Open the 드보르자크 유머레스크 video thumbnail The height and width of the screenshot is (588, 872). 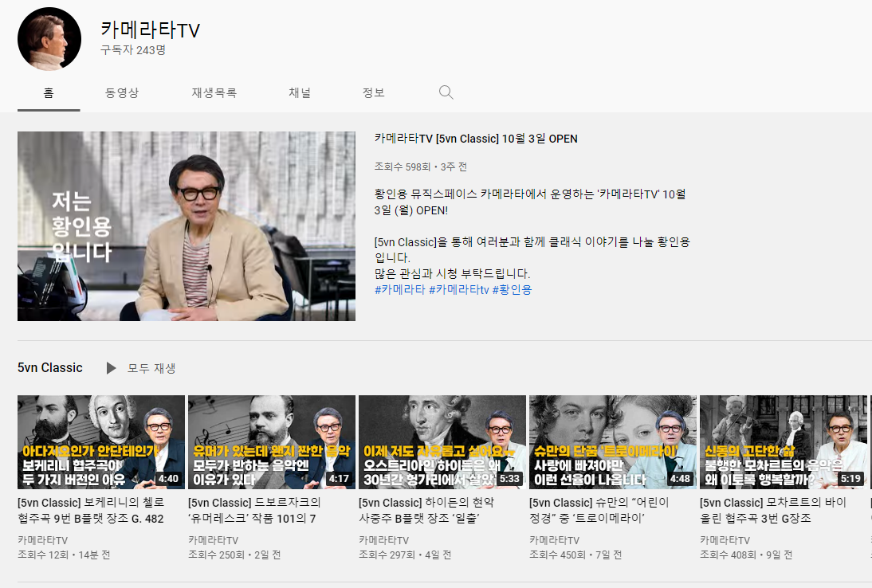click(271, 442)
